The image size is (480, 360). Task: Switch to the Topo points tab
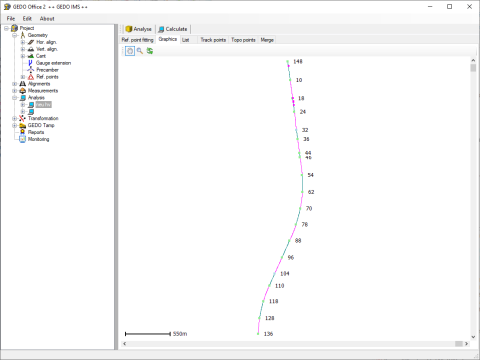click(x=243, y=40)
